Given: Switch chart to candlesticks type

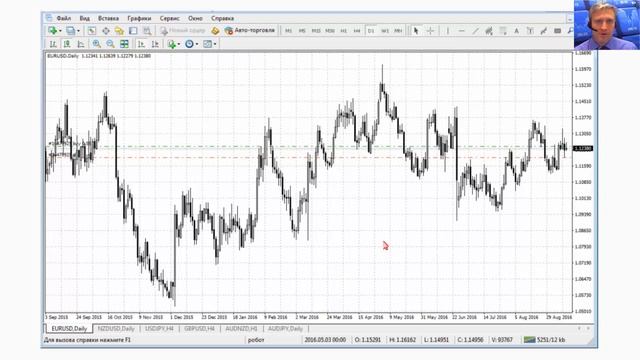Looking at the screenshot, I should 67,44.
